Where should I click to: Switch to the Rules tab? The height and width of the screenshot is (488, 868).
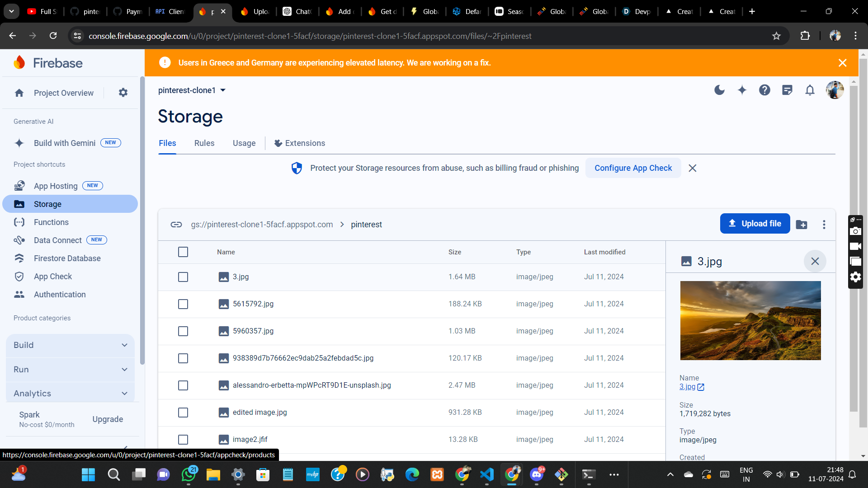pos(204,143)
